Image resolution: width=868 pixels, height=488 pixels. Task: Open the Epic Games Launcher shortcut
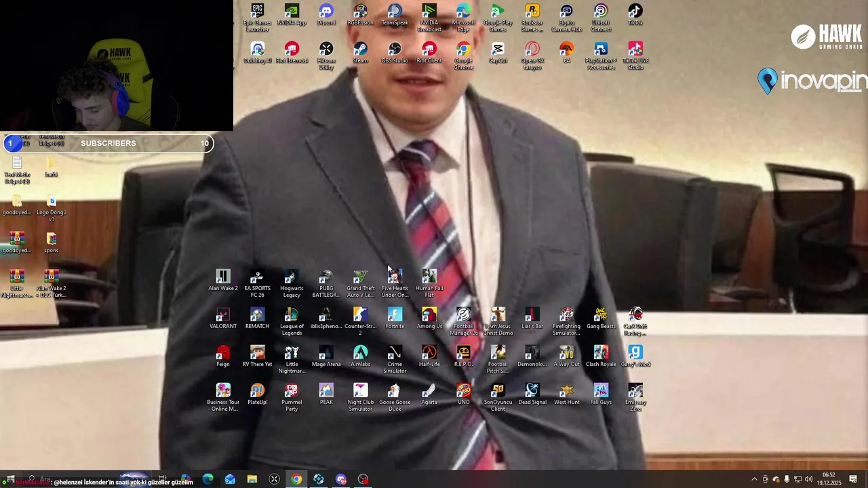pyautogui.click(x=257, y=18)
